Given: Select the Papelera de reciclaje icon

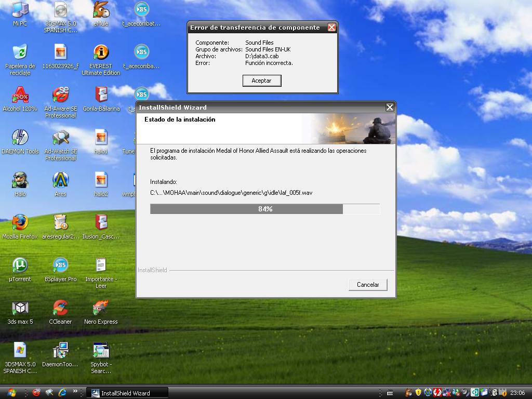Looking at the screenshot, I should (x=20, y=60).
